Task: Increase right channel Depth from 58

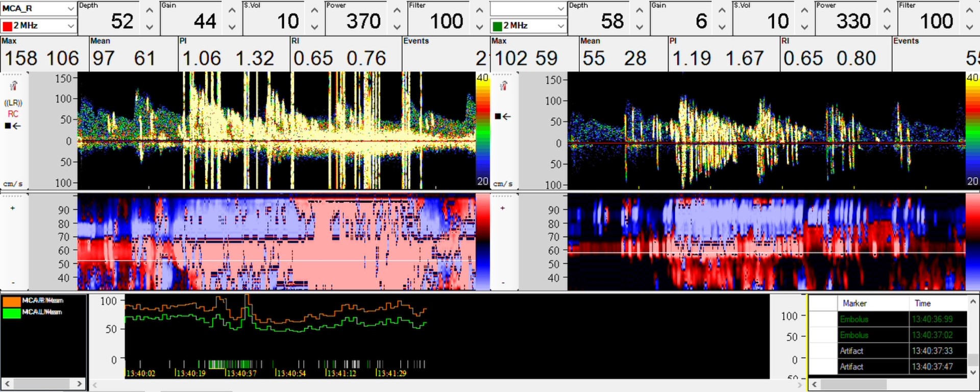Action: (x=639, y=10)
